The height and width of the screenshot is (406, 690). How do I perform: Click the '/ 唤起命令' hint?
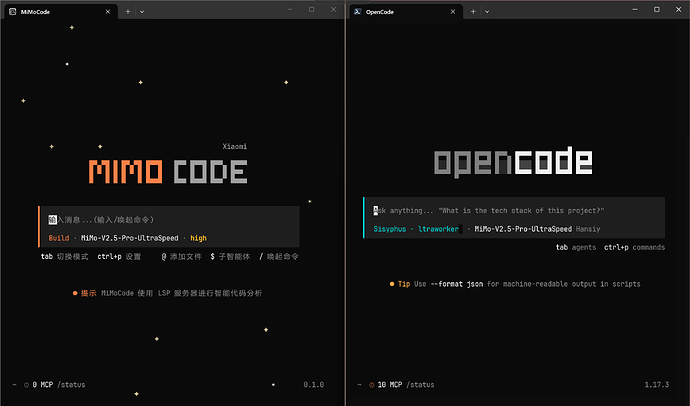click(x=279, y=256)
